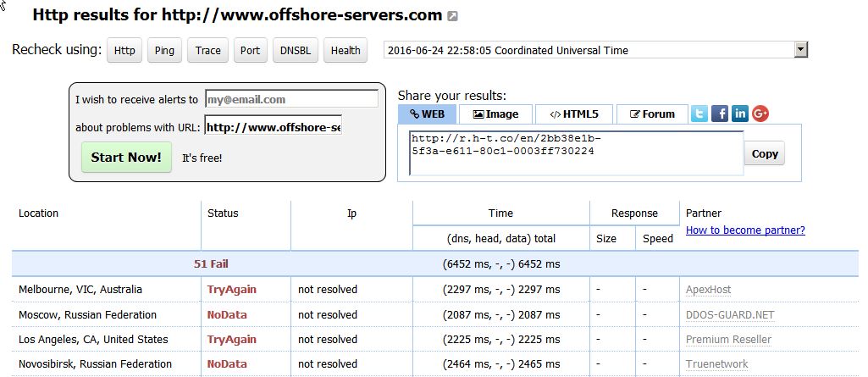868x377 pixels.
Task: Share results on Google Plus
Action: tap(760, 114)
